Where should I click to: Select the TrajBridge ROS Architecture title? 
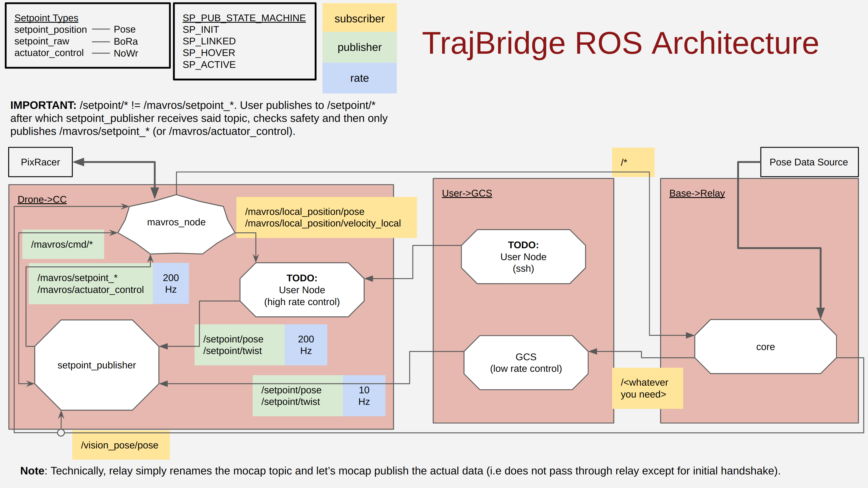[x=620, y=43]
